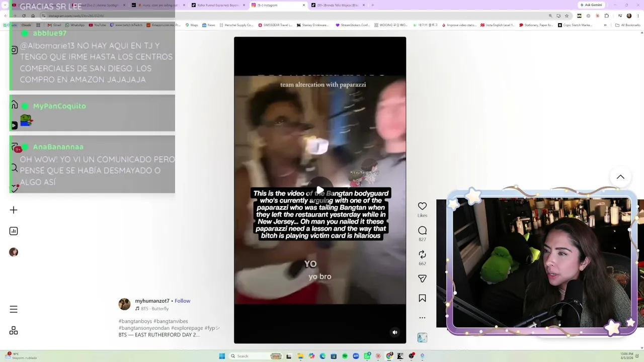View the myhumanzot7 profile picture
Image resolution: width=644 pixels, height=362 pixels.
tap(124, 304)
